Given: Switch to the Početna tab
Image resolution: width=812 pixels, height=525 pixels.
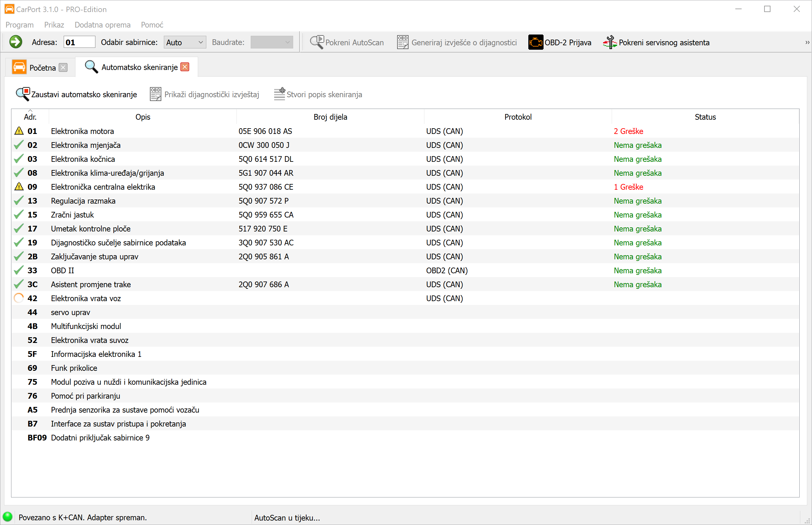Looking at the screenshot, I should pos(42,67).
